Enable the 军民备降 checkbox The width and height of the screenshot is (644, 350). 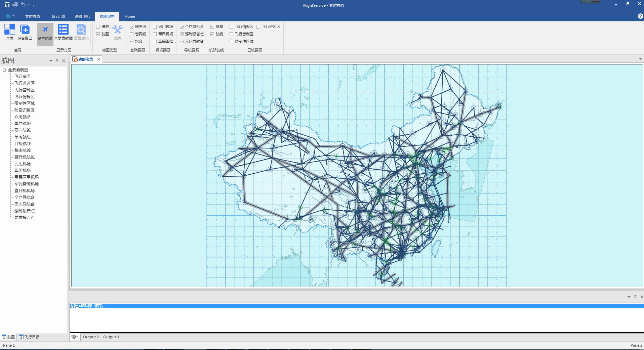(155, 41)
